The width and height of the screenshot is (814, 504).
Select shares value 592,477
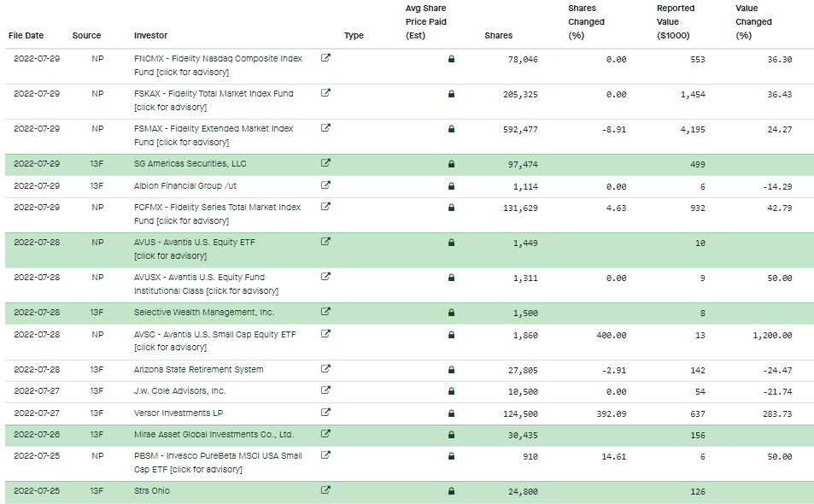tap(520, 129)
